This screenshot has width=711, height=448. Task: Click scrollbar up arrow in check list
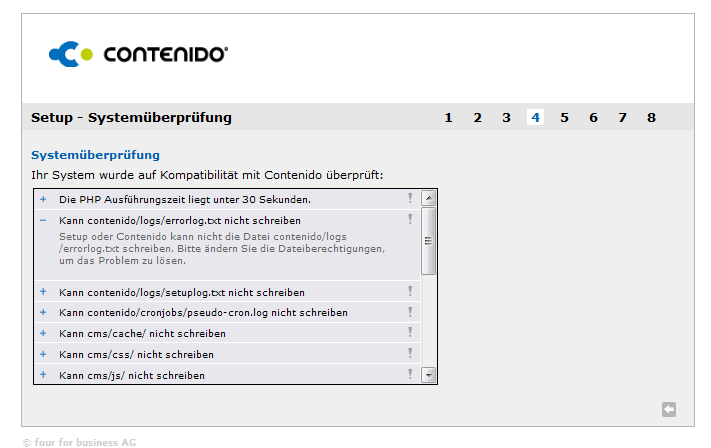coord(429,198)
